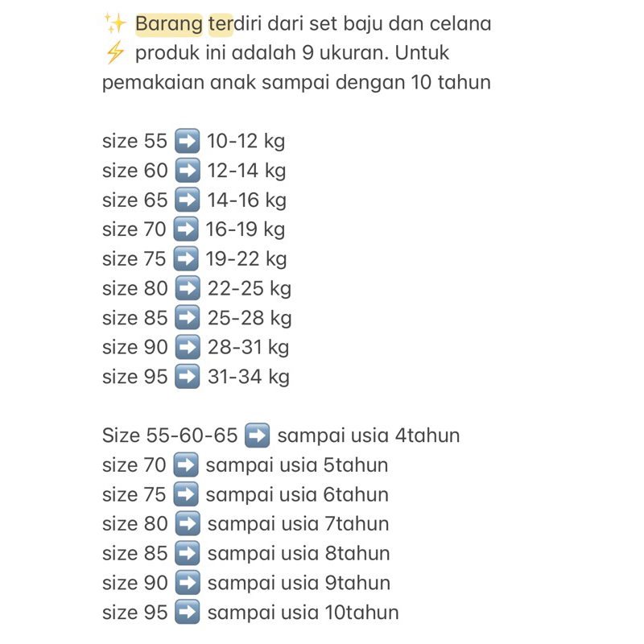Click arrow emoji beside 22-25 kg
The width and height of the screenshot is (644, 644).
(x=188, y=288)
